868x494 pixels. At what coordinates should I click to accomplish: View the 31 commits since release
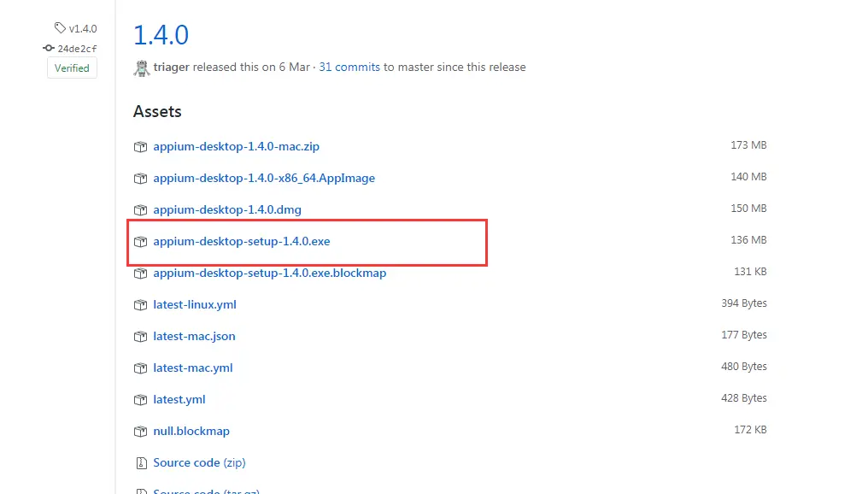tap(349, 67)
